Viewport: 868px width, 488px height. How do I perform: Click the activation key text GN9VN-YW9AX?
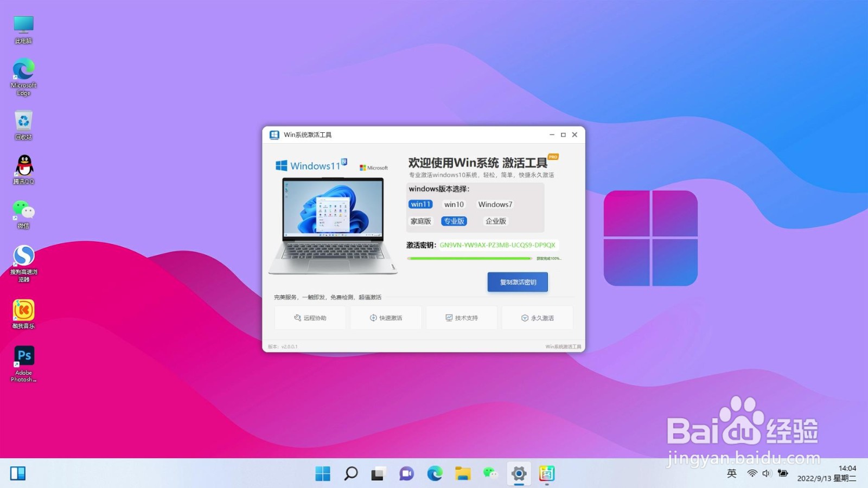(497, 245)
